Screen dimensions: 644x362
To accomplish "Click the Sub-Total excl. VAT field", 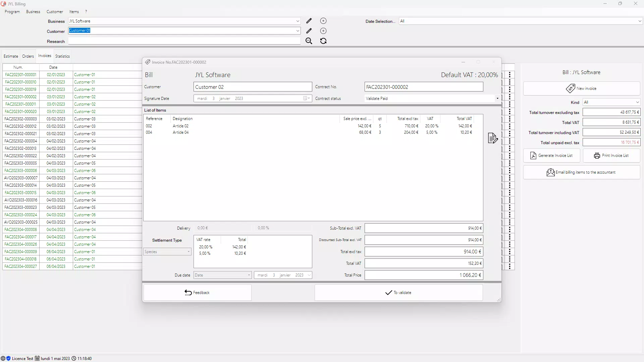I will click(424, 228).
